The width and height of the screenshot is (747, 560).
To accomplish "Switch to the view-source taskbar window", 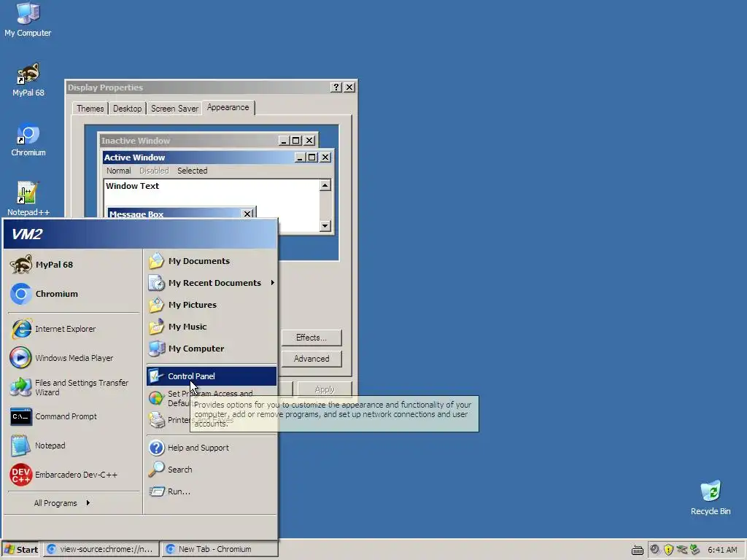I will pyautogui.click(x=101, y=549).
